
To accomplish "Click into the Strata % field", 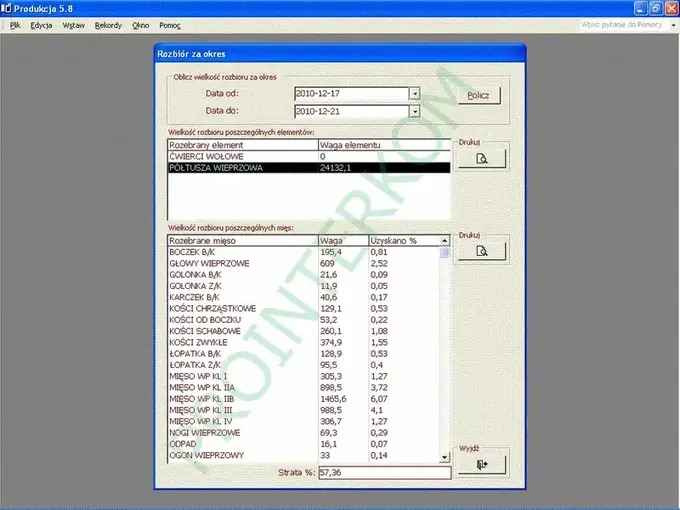I will click(385, 473).
